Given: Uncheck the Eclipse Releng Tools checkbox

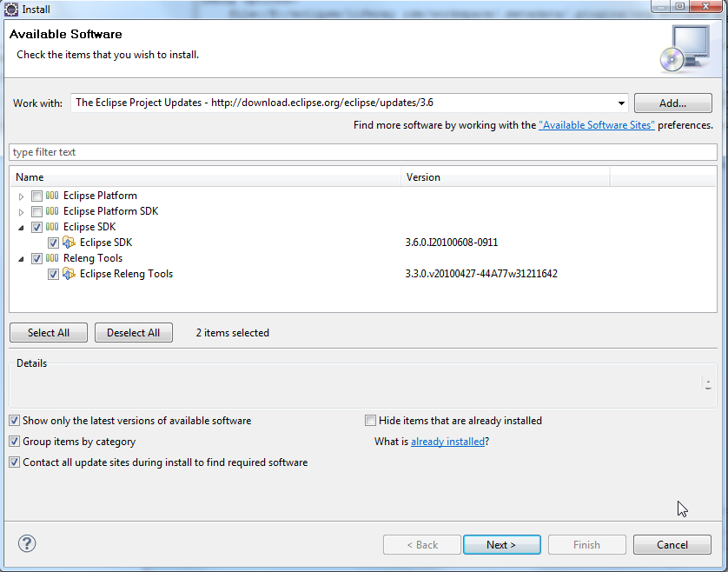Looking at the screenshot, I should tap(54, 274).
